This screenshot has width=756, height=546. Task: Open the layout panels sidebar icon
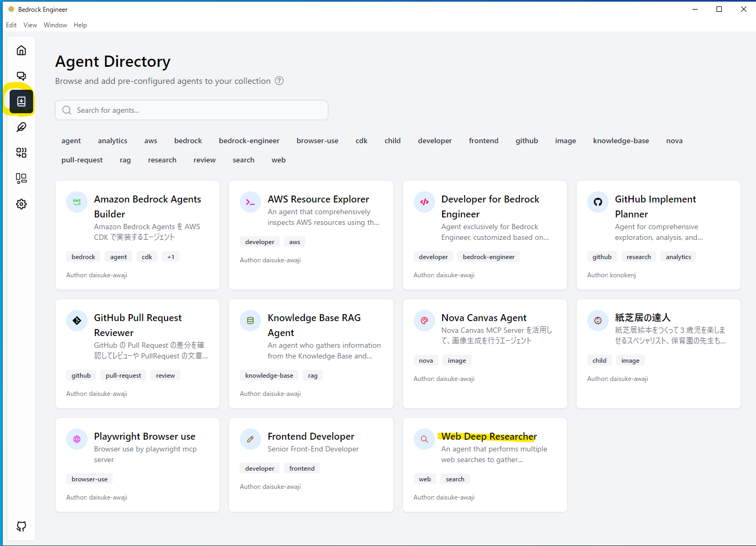[21, 178]
